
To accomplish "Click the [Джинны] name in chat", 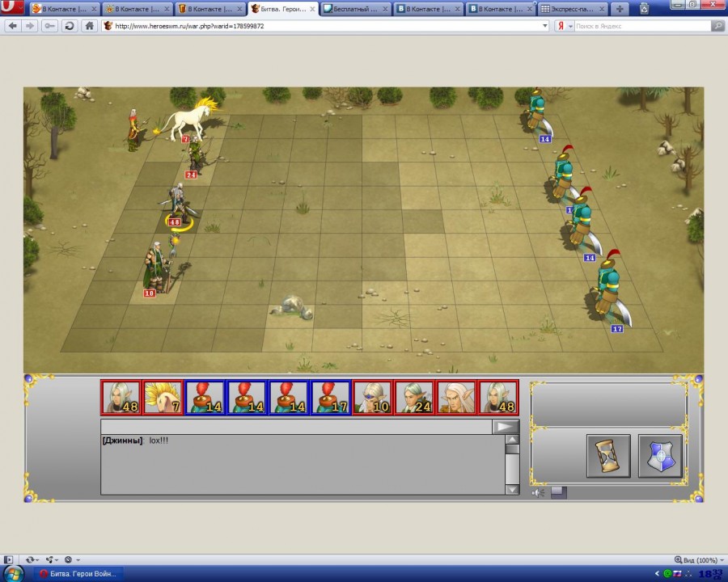I will pos(122,441).
